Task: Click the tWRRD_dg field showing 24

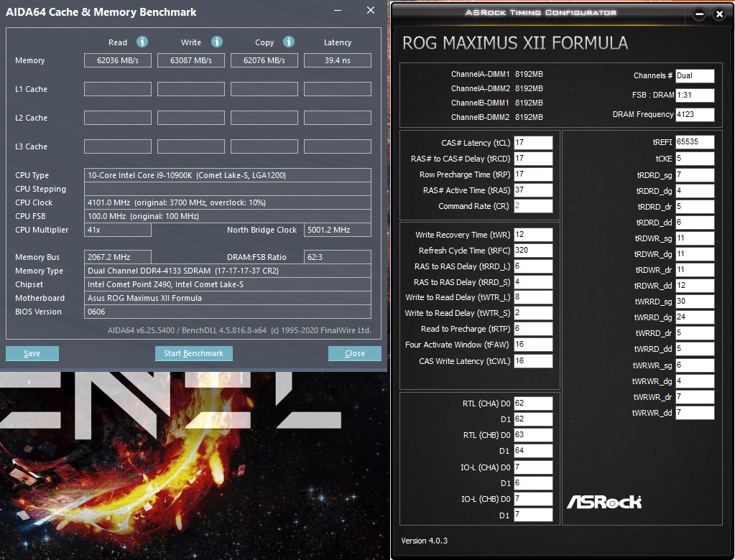Action: (x=695, y=317)
